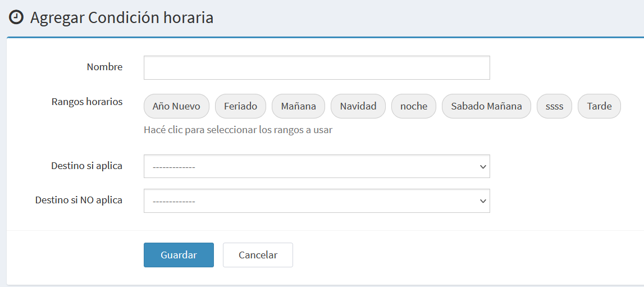Click the Destino si NO aplica label
The image size is (644, 287).
click(79, 201)
